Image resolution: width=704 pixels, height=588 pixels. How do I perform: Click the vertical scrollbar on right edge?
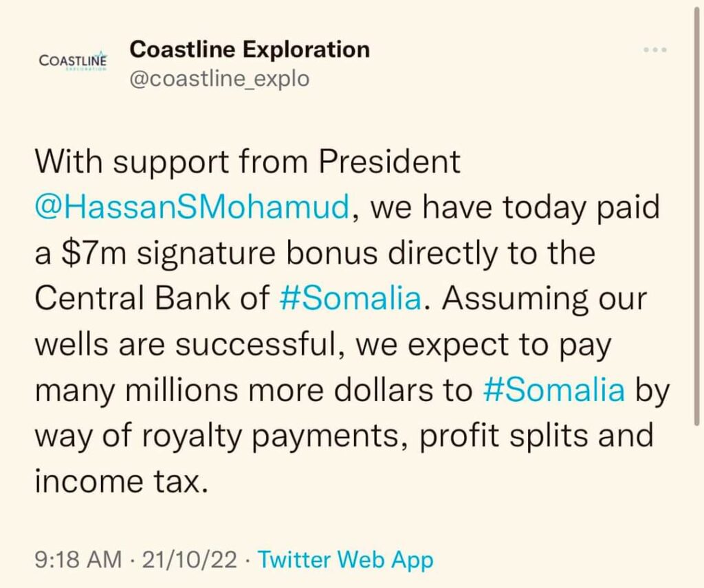click(x=696, y=215)
